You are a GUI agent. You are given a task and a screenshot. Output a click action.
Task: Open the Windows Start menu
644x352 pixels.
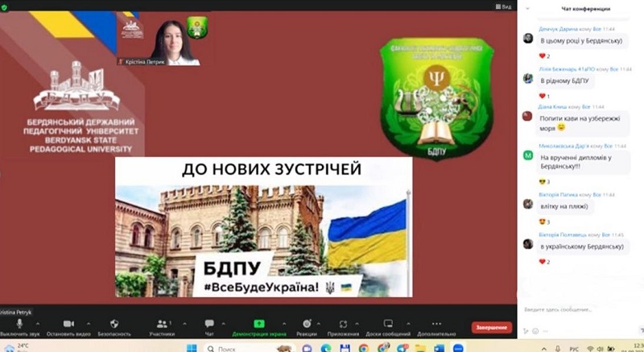point(192,348)
